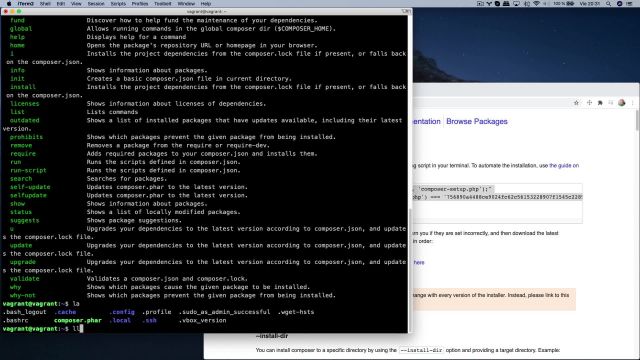The height and width of the screenshot is (360, 640).
Task: Click the menu bar clock
Action: [590, 4]
